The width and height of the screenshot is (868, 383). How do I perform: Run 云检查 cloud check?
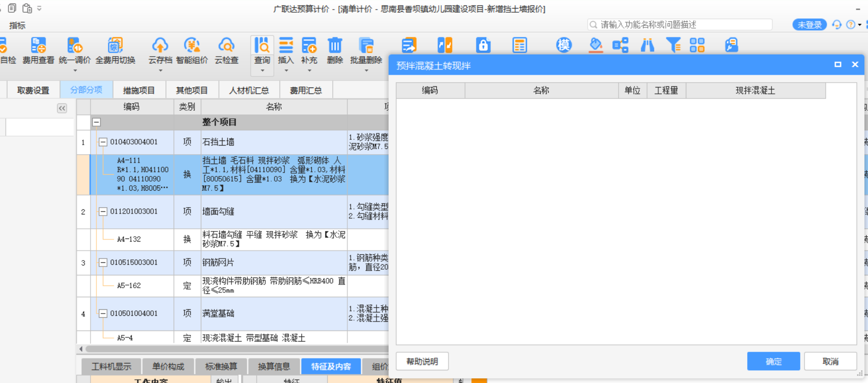pyautogui.click(x=226, y=50)
